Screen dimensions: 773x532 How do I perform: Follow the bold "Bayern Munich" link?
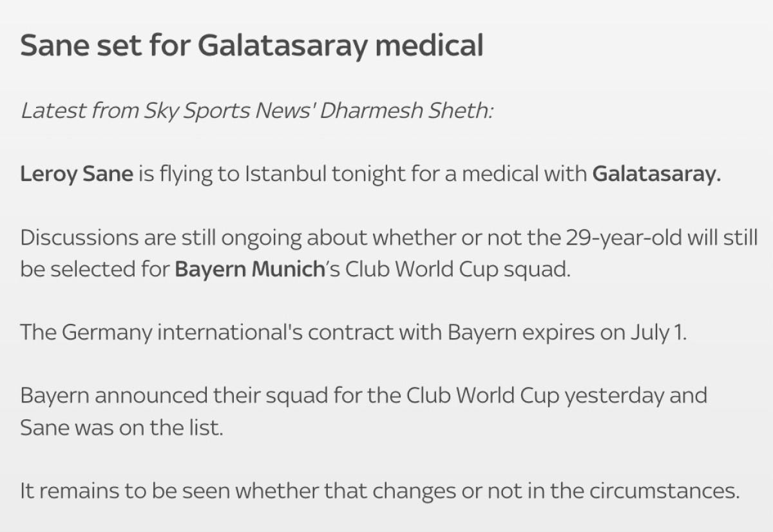pyautogui.click(x=249, y=269)
